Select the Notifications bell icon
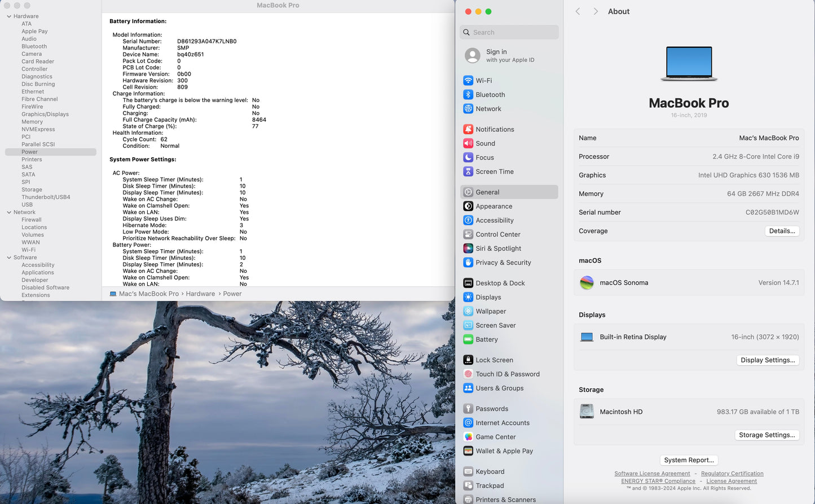 pos(468,129)
